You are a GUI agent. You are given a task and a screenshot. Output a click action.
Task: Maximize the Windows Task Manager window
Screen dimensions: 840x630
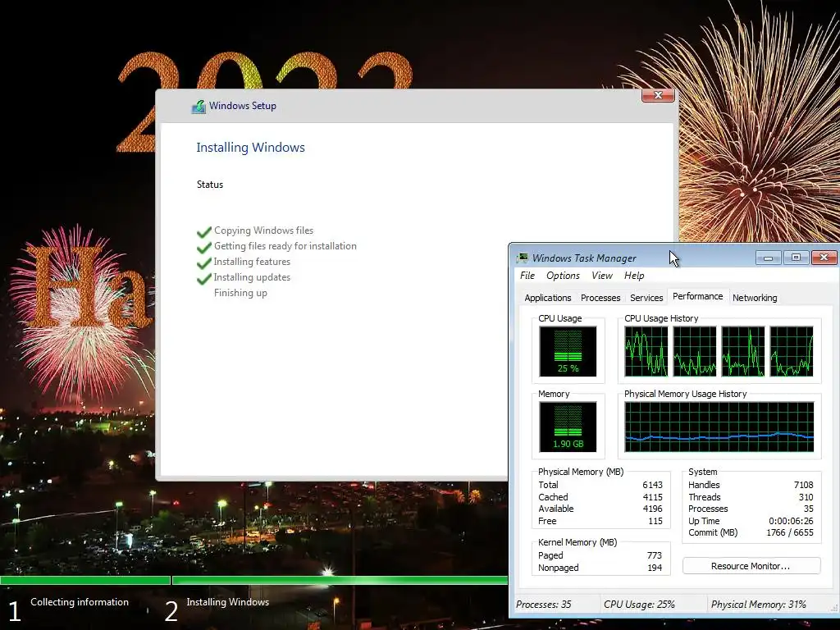click(x=796, y=258)
